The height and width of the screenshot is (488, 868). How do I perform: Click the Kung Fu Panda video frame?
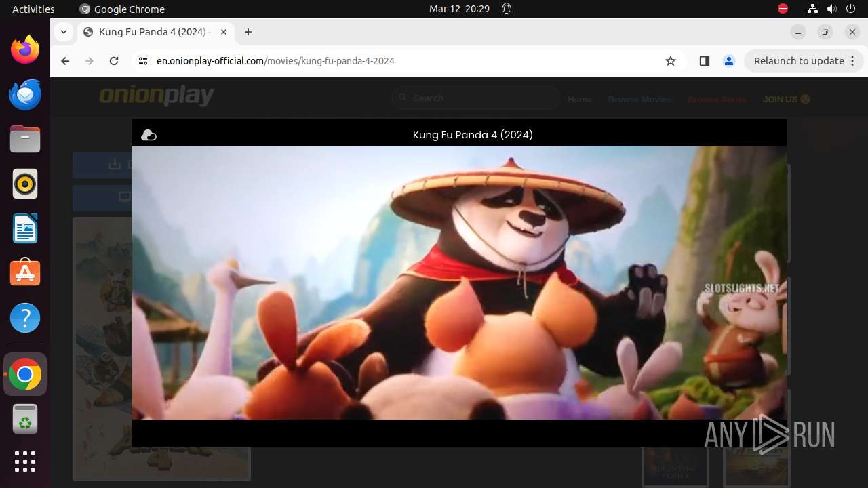coord(459,283)
